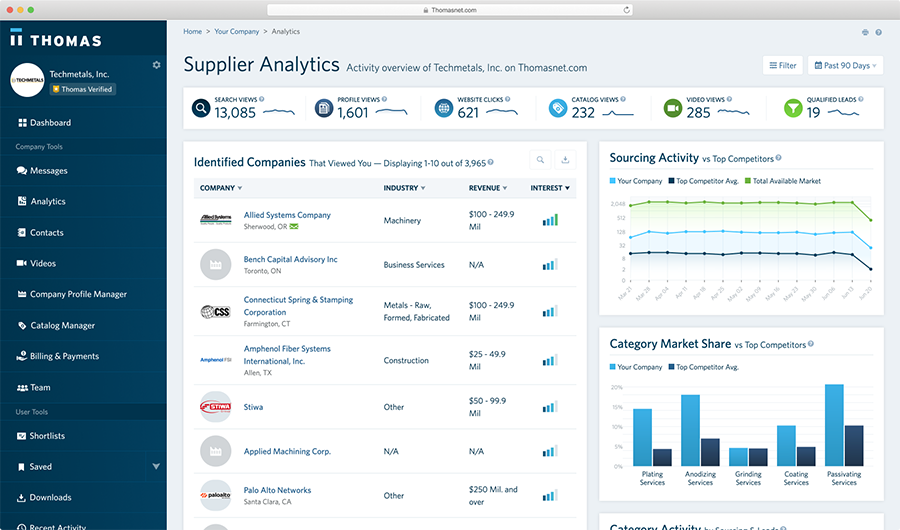The height and width of the screenshot is (530, 900).
Task: Click the Thomas logo in the sidebar
Action: [56, 38]
